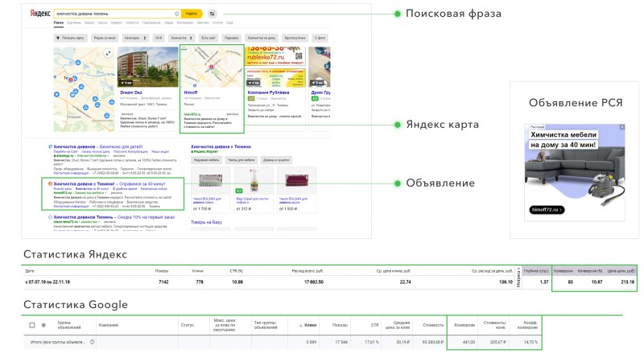Switch to the Видео tab
The width and height of the screenshot is (644, 362).
tap(89, 23)
